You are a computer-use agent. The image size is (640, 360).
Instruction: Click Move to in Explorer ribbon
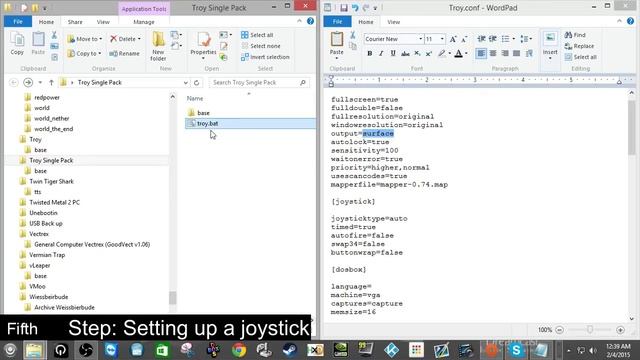point(84,39)
